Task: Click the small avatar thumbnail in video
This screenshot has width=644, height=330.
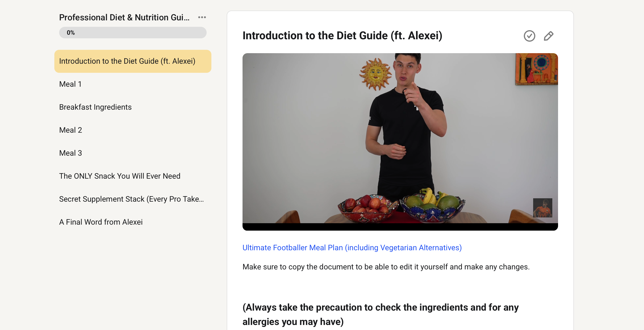Action: click(x=542, y=208)
